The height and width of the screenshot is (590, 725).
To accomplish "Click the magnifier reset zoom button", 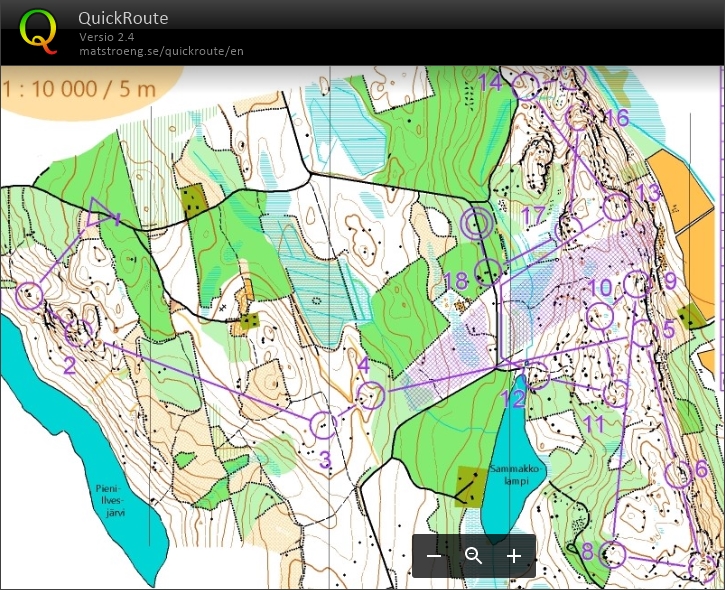I will click(474, 556).
